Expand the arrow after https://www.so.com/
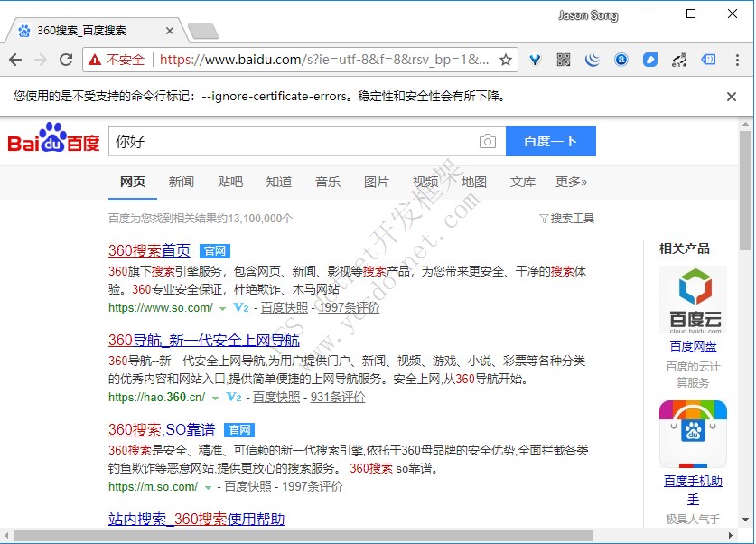The image size is (756, 544). click(x=222, y=309)
